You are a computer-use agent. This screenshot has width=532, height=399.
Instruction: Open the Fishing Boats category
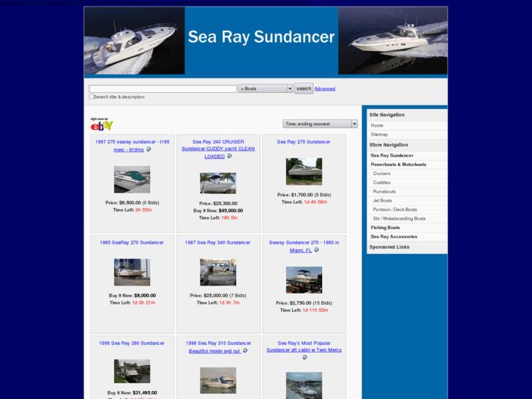tap(385, 228)
